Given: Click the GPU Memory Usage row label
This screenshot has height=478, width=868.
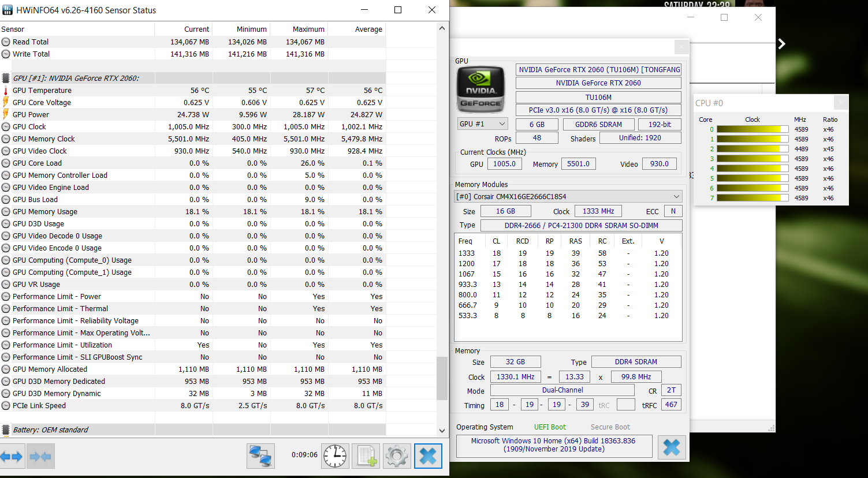Looking at the screenshot, I should [45, 212].
